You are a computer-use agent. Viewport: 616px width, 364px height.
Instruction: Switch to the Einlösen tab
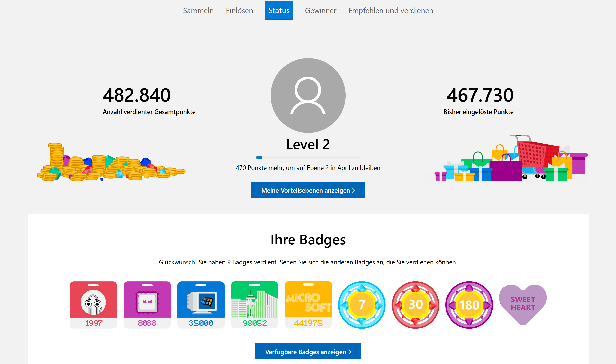coord(239,11)
